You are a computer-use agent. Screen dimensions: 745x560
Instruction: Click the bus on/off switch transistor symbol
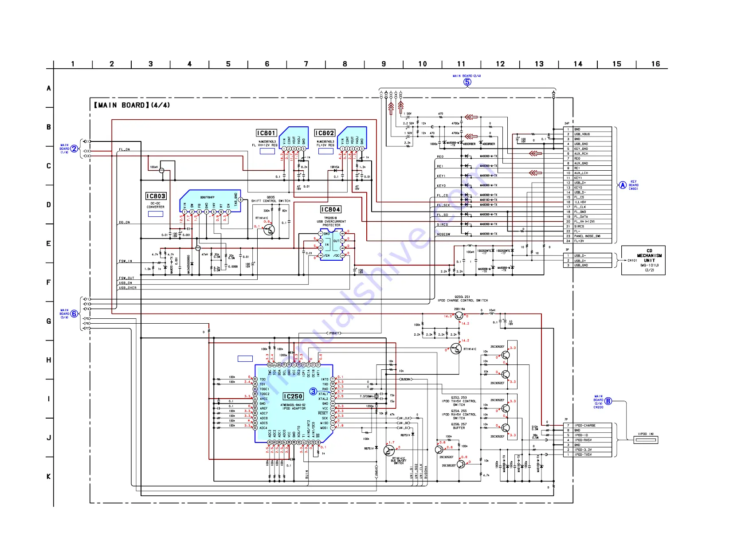pyautogui.click(x=389, y=451)
